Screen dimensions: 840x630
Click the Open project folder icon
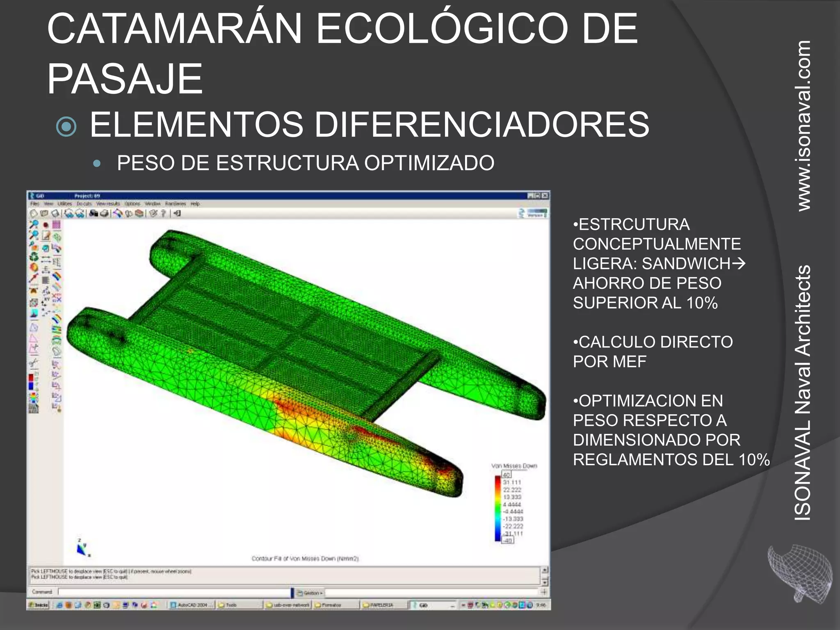pos(44,213)
